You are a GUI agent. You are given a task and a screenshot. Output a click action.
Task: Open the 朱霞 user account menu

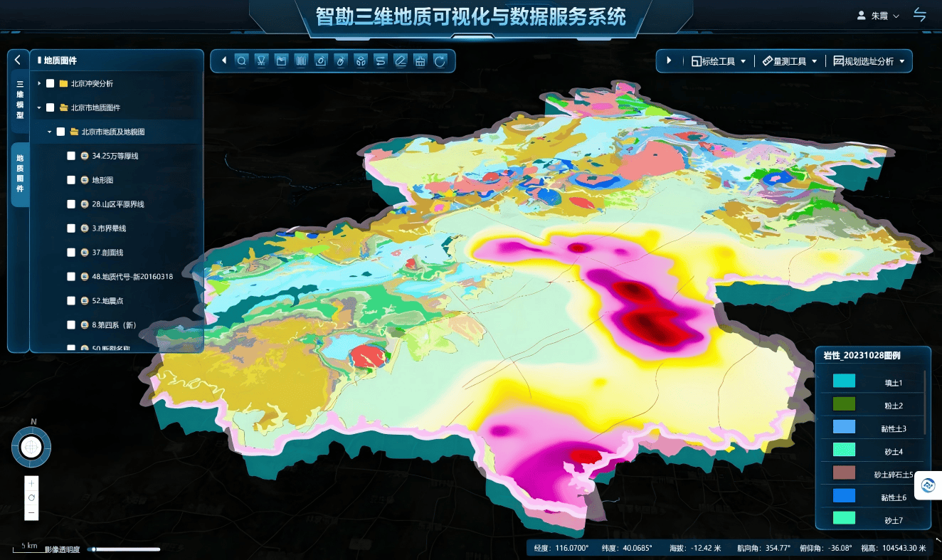pos(879,16)
